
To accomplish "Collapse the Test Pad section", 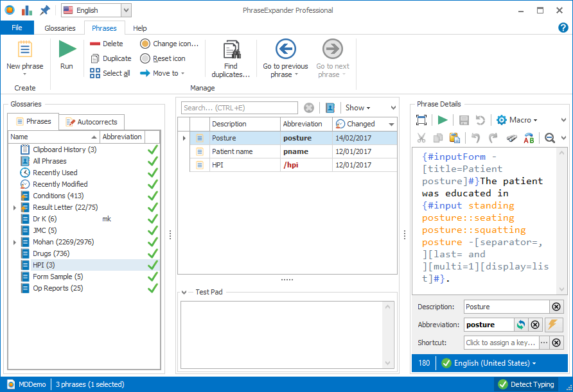I will [184, 292].
